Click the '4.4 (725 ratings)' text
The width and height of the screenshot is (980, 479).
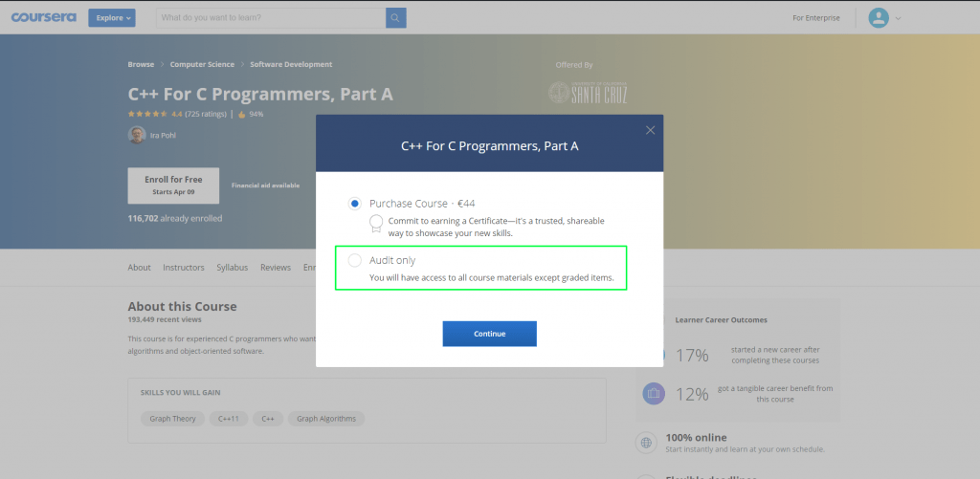click(x=199, y=115)
